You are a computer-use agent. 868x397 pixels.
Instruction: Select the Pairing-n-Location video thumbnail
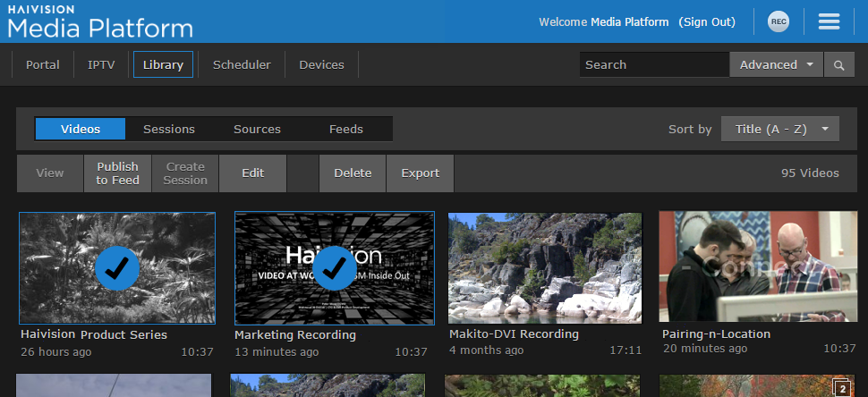[x=757, y=267]
